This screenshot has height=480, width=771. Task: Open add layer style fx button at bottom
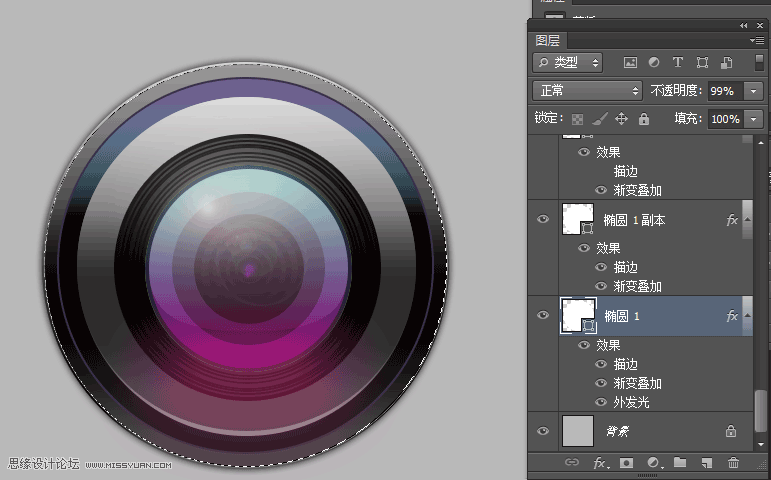pos(600,463)
